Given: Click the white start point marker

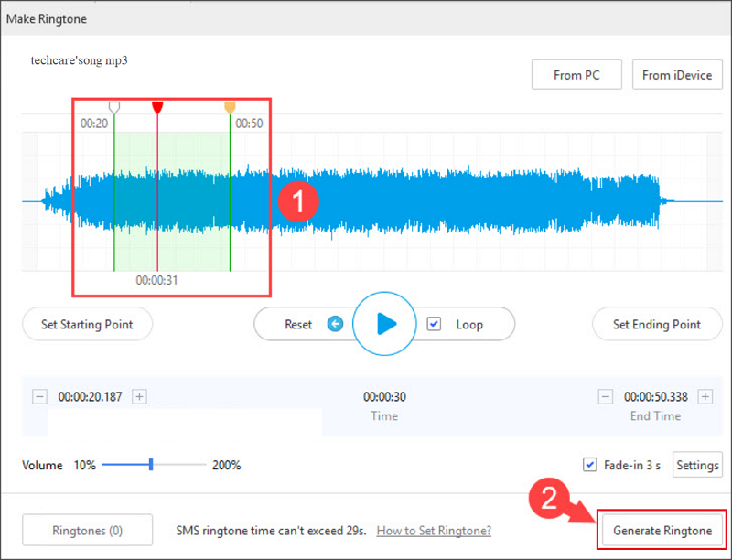Looking at the screenshot, I should pos(113,108).
